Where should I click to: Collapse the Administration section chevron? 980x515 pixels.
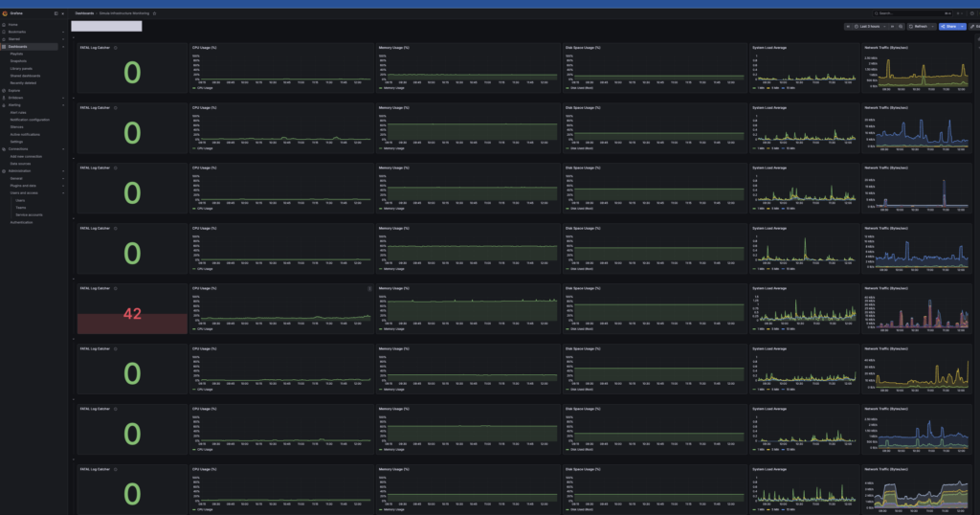pos(63,170)
